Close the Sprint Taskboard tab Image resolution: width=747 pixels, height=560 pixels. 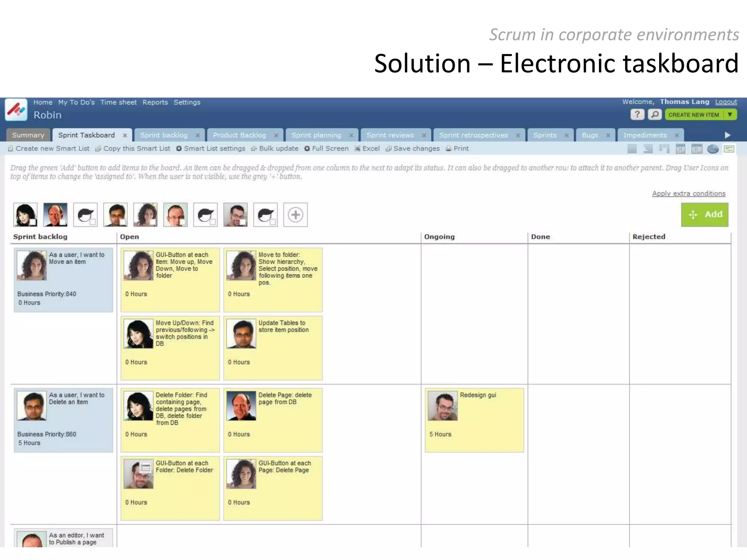pos(125,135)
